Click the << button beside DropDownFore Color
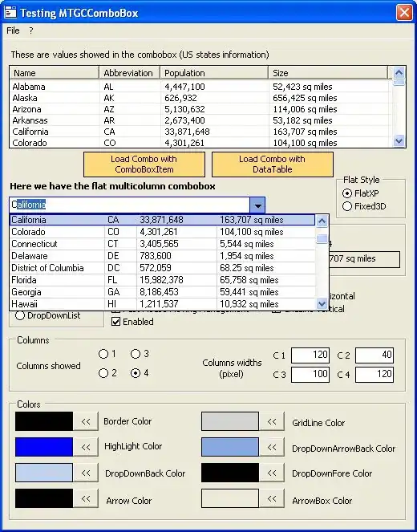This screenshot has width=417, height=532. [x=272, y=473]
